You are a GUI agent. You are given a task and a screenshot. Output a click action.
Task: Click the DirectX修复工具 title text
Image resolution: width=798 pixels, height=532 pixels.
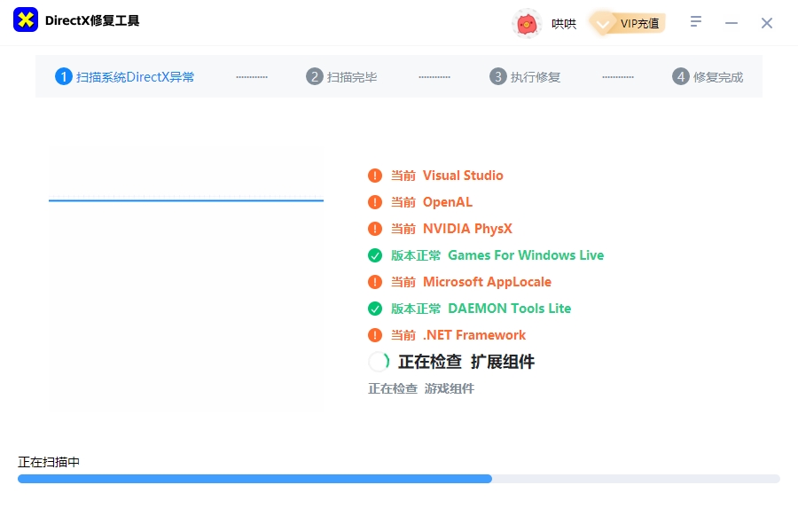(x=92, y=20)
